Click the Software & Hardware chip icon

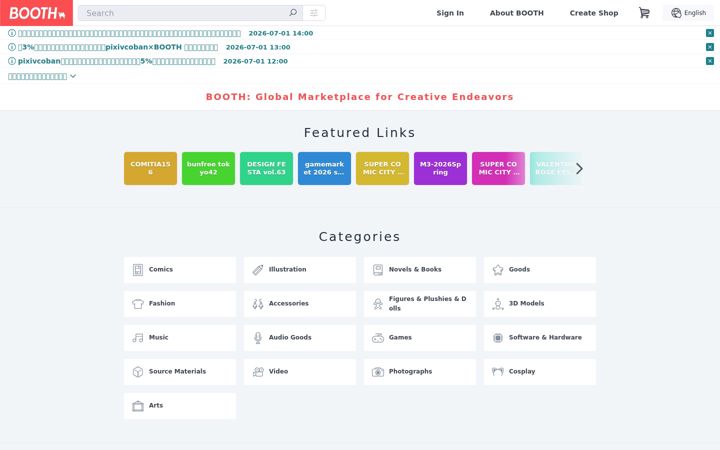tap(498, 338)
